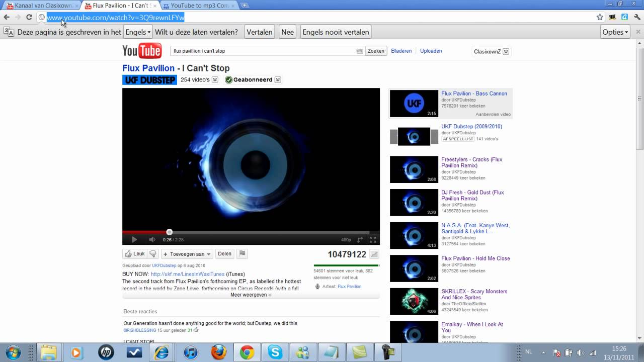This screenshot has height=362, width=644.
Task: Click the Chrome address bar URL
Action: (116, 18)
